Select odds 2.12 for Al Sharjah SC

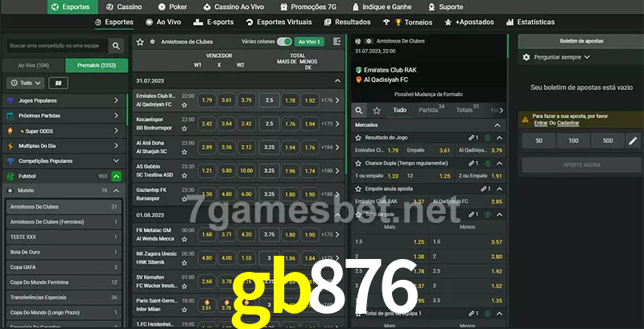click(246, 147)
